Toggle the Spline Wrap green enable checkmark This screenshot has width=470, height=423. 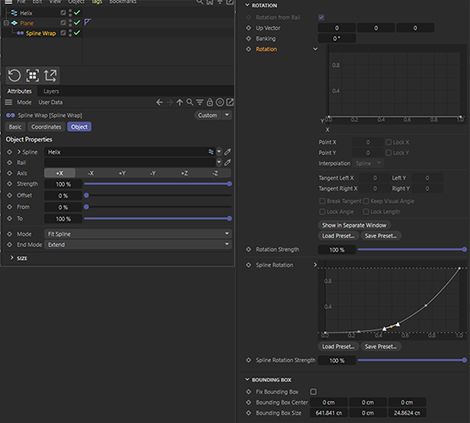(77, 33)
